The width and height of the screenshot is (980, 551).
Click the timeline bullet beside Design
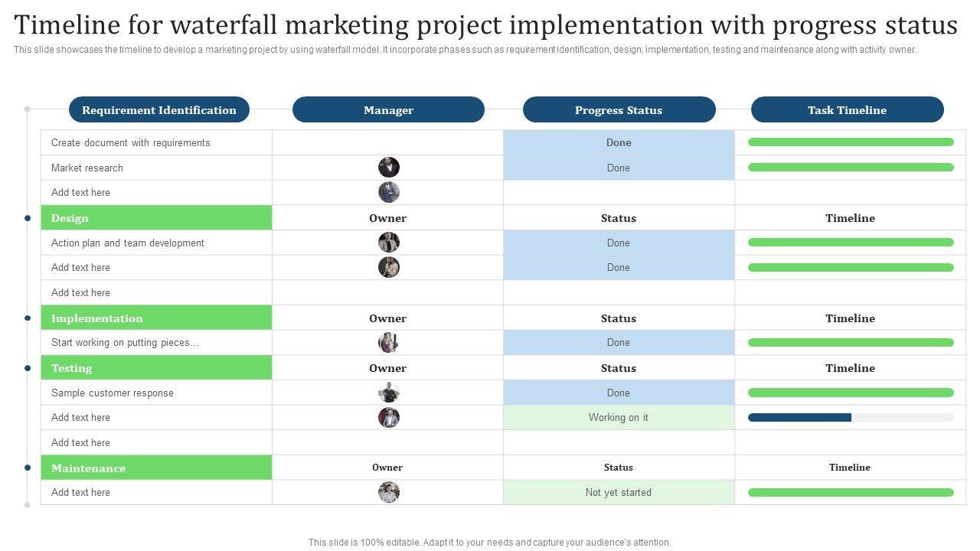(28, 218)
